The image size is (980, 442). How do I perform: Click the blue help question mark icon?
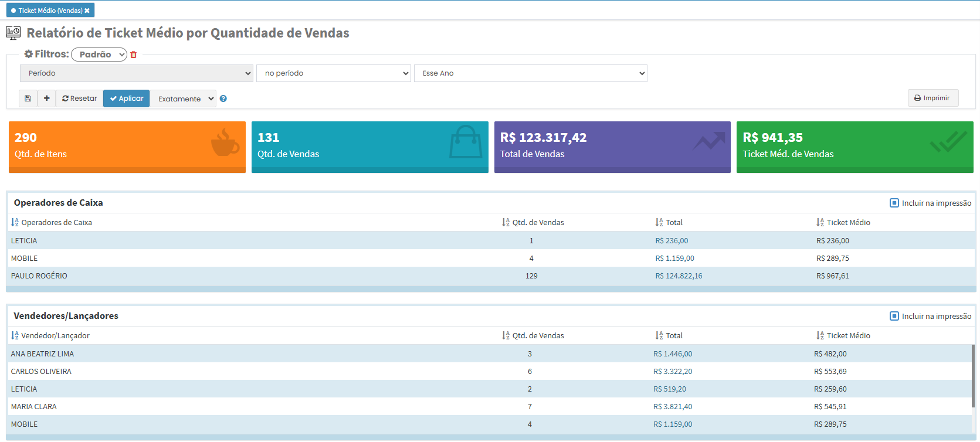223,98
